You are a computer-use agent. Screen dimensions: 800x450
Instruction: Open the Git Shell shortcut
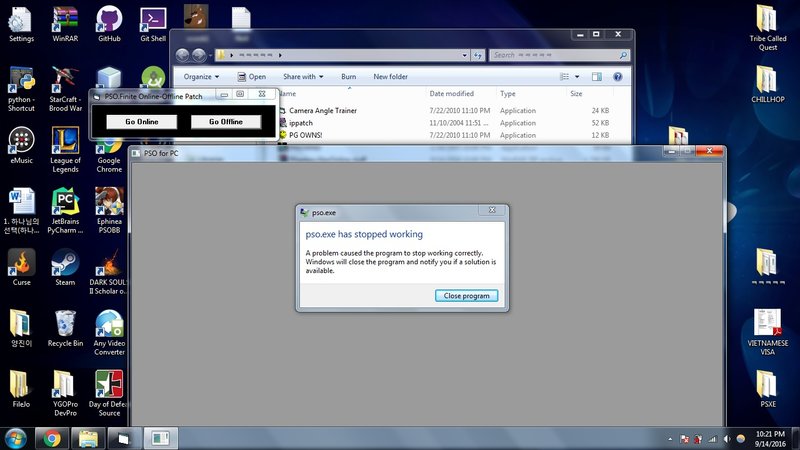153,24
